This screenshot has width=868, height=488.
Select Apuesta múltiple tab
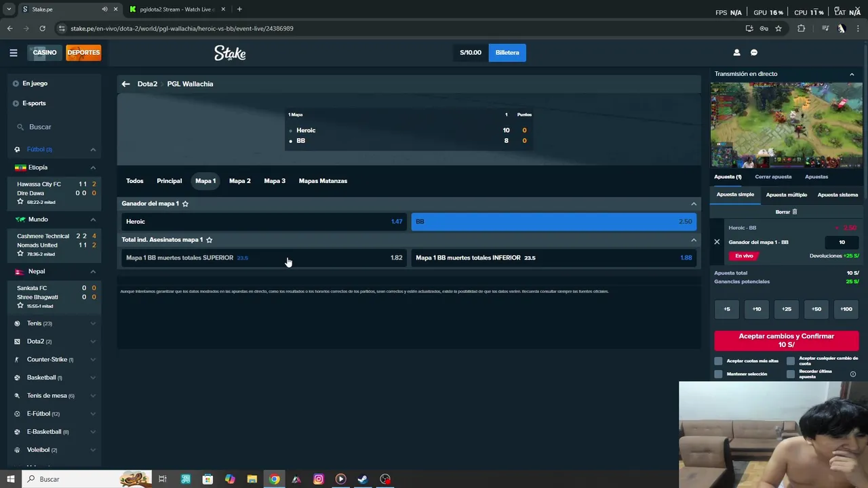pyautogui.click(x=787, y=195)
